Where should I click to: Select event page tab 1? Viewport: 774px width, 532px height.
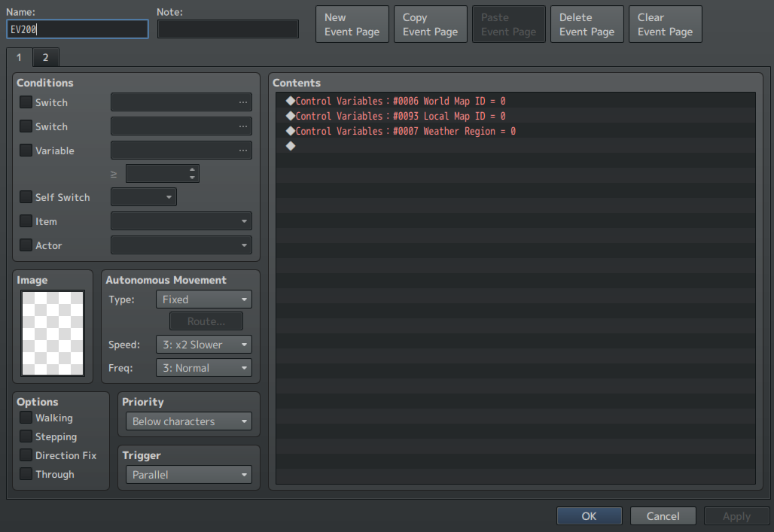click(x=19, y=57)
